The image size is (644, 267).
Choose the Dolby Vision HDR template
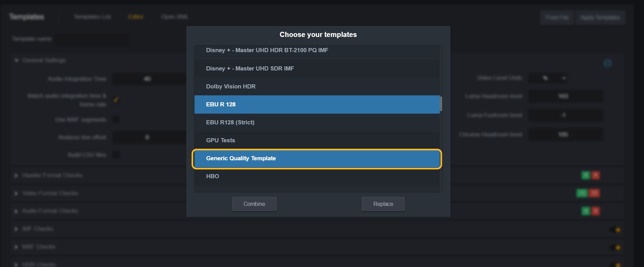317,86
